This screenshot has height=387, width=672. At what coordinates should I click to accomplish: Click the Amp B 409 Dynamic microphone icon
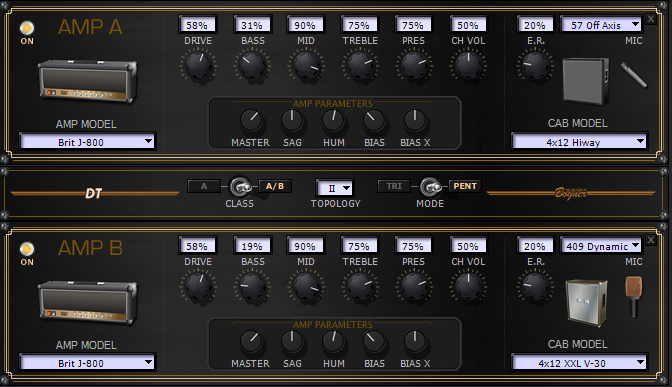tap(633, 297)
